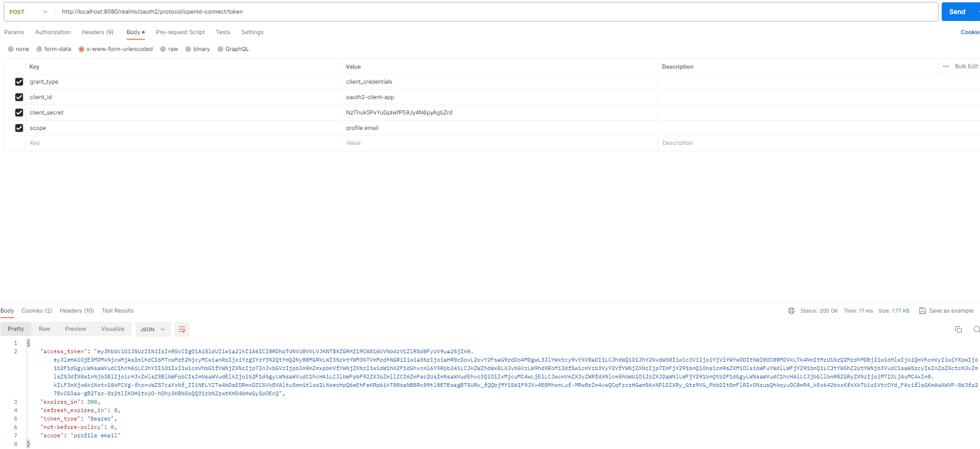Select the response Body tab
The image size is (980, 449).
click(7, 311)
